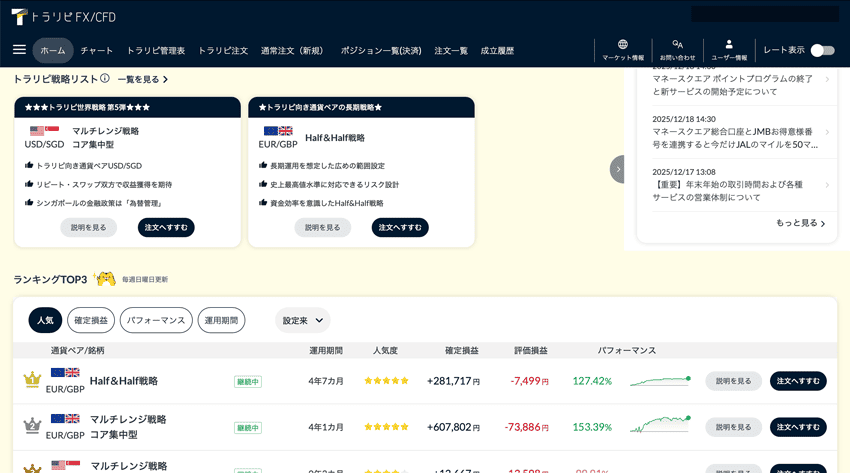Click 注文へすすむ in rank 2 row
The width and height of the screenshot is (850, 473).
(798, 427)
